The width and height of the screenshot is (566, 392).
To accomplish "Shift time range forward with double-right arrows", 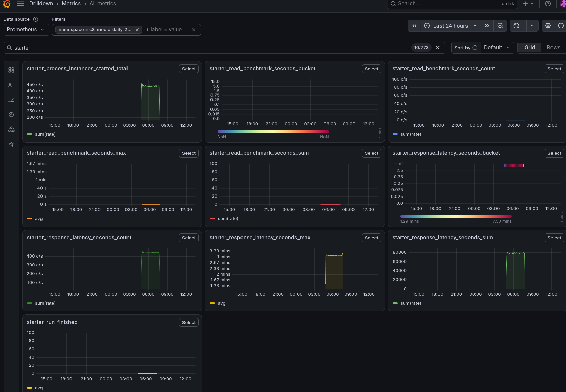I will click(x=487, y=26).
